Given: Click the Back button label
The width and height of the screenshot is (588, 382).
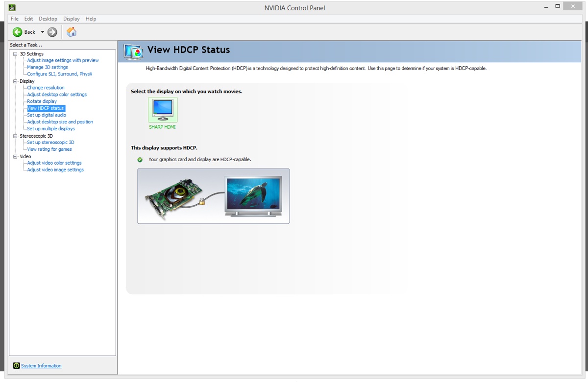Looking at the screenshot, I should click(30, 32).
